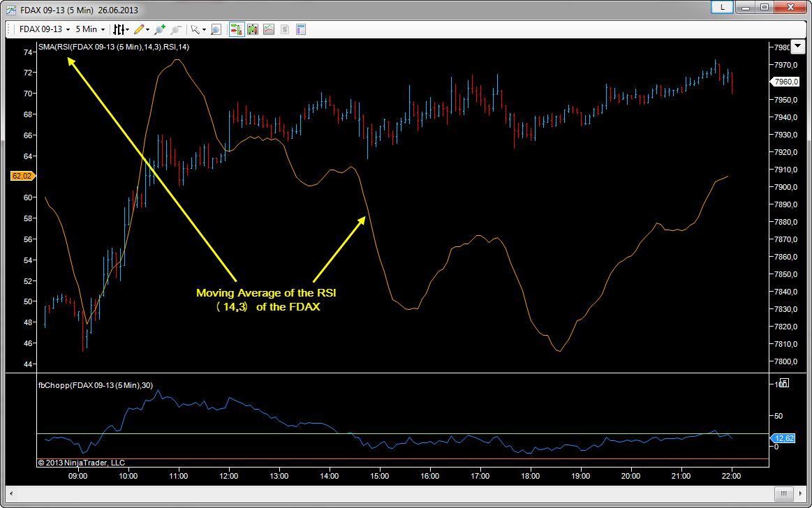812x508 pixels.
Task: Click the 62,02 orange value marker
Action: tap(22, 176)
